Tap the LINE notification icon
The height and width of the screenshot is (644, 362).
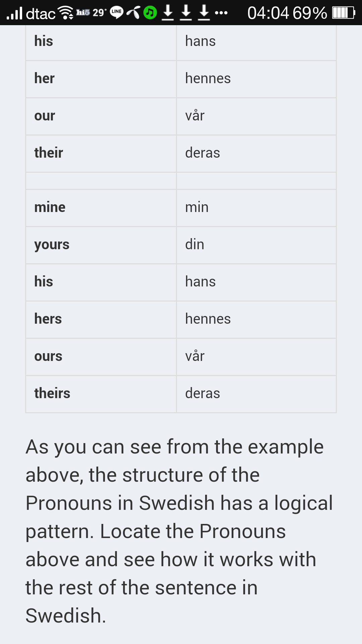[x=116, y=12]
